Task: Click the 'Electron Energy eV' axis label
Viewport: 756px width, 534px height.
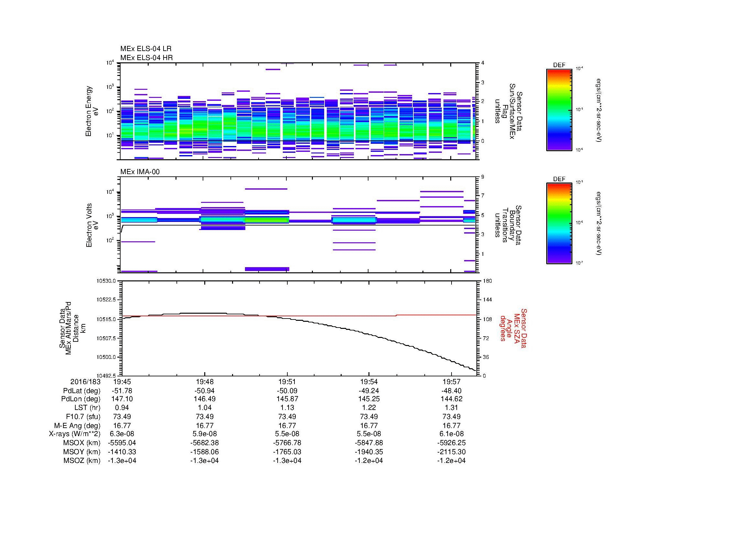Action: (x=92, y=111)
